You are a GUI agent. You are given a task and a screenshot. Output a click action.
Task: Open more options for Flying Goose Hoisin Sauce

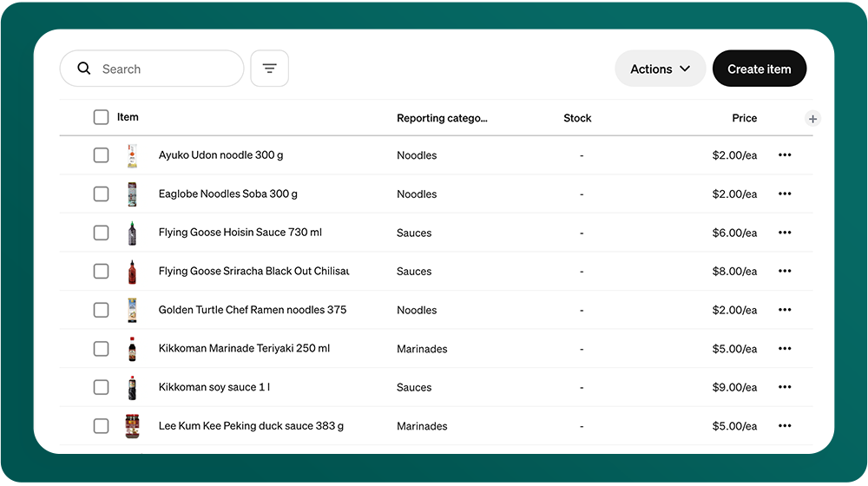[x=785, y=233]
